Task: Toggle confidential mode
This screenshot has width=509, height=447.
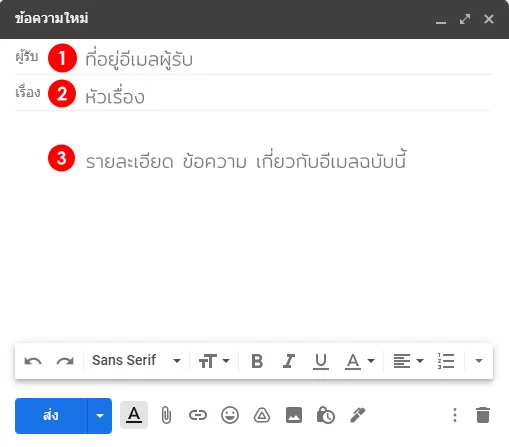Action: tap(326, 415)
